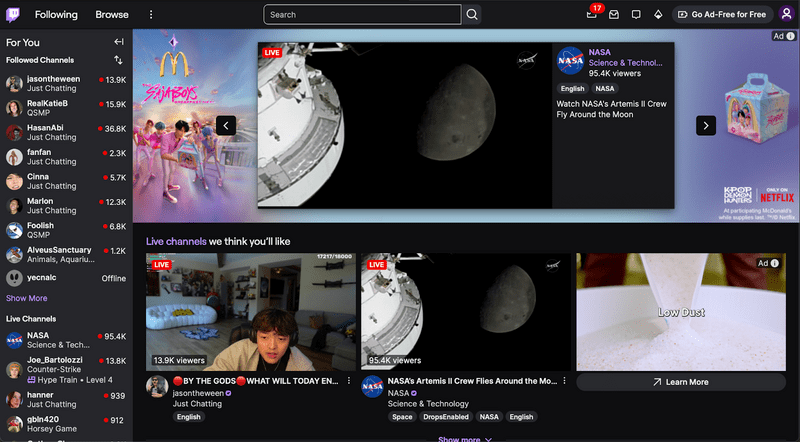This screenshot has width=800, height=442.
Task: Open options menu for NASA card
Action: tap(564, 381)
